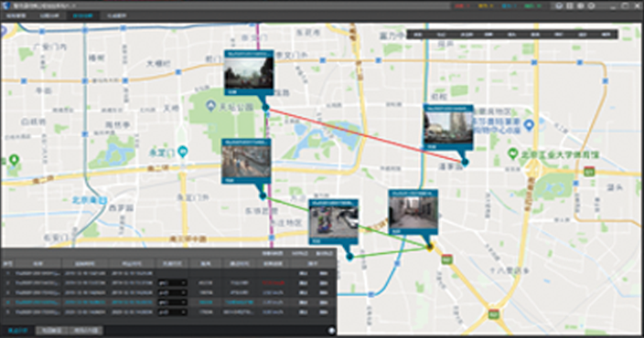
Task: Open the dropdown in table row 3
Action: pos(173,292)
